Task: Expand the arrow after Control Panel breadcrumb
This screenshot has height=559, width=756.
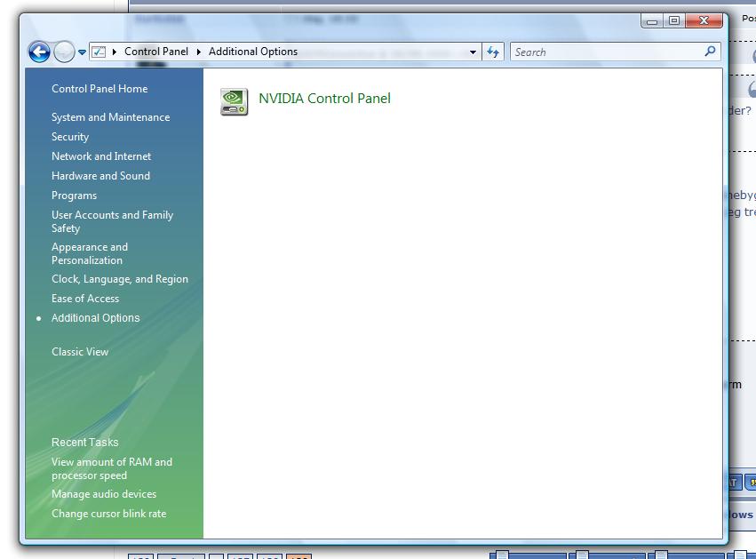Action: 199,52
